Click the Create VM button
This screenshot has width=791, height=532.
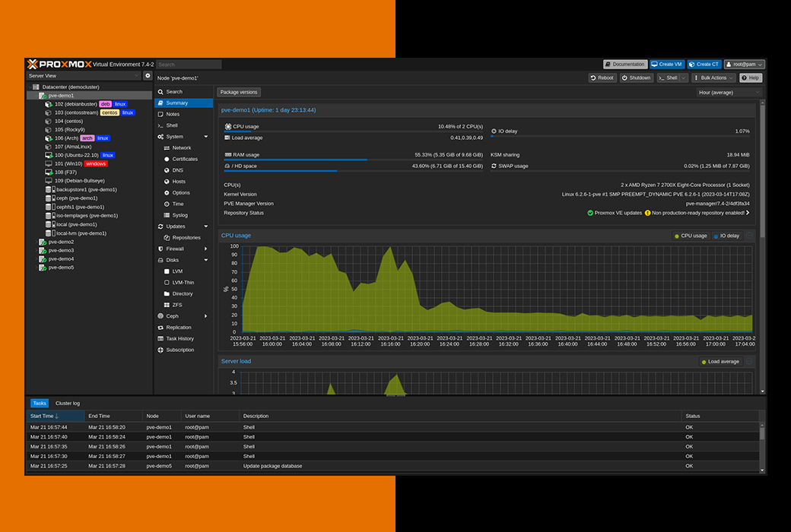coord(668,64)
